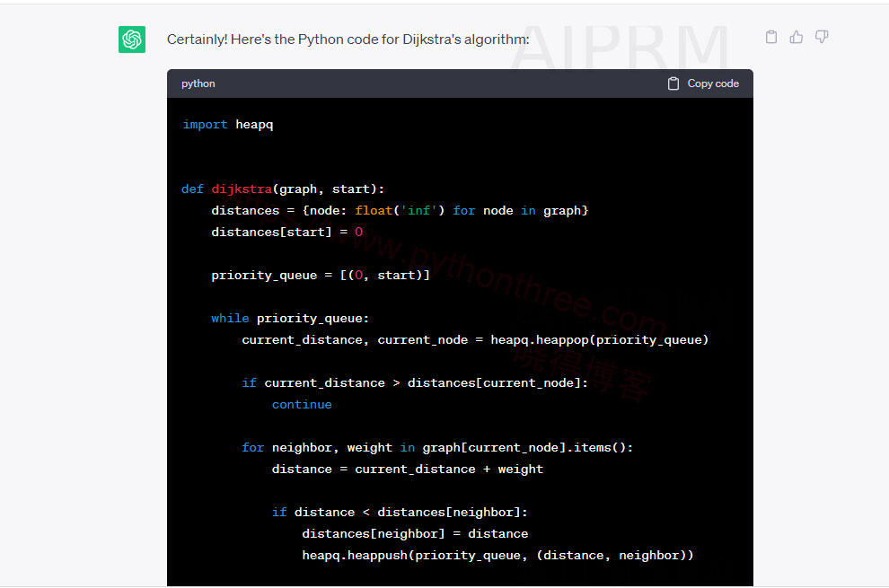
Task: Click the 'distances[neighbor] = distance' line
Action: pyautogui.click(x=415, y=533)
